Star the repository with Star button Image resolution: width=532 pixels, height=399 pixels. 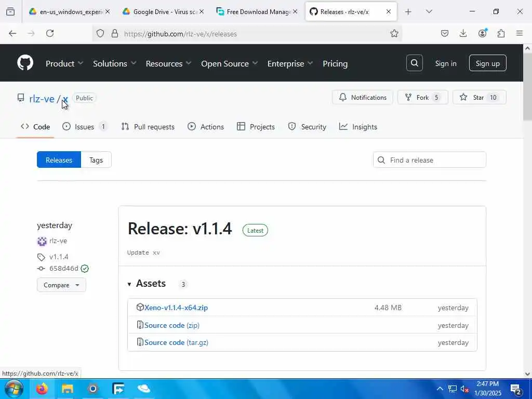(480, 97)
